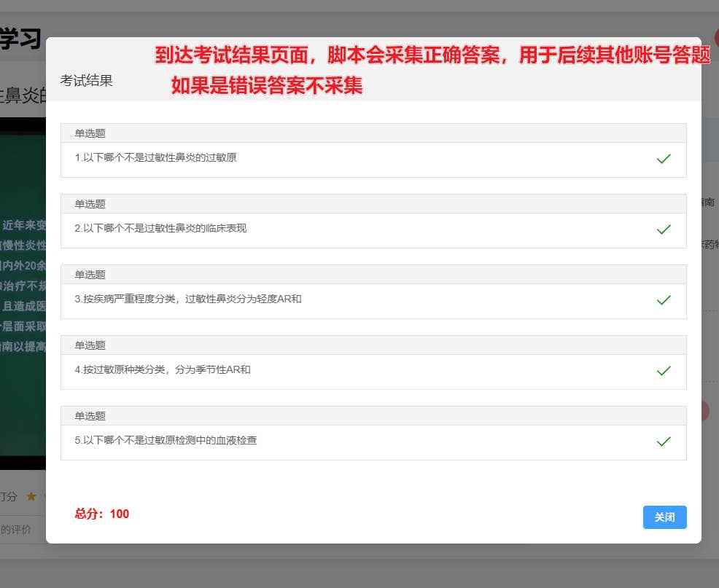Click the green checkmark for question 5

(664, 442)
